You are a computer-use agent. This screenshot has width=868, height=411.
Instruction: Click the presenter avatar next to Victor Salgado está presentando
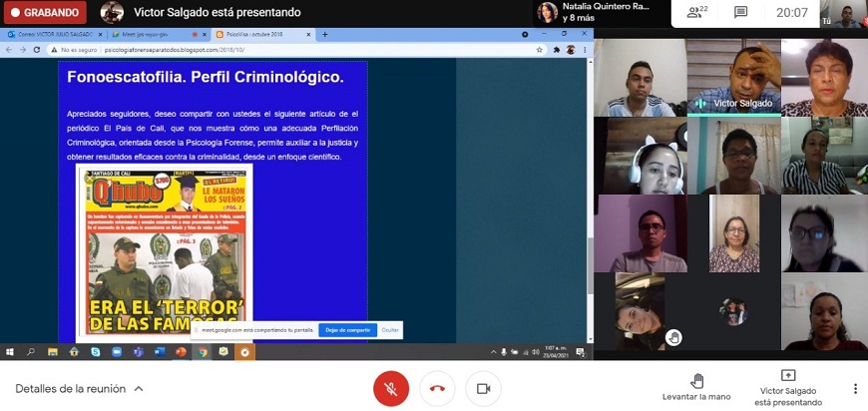(112, 12)
